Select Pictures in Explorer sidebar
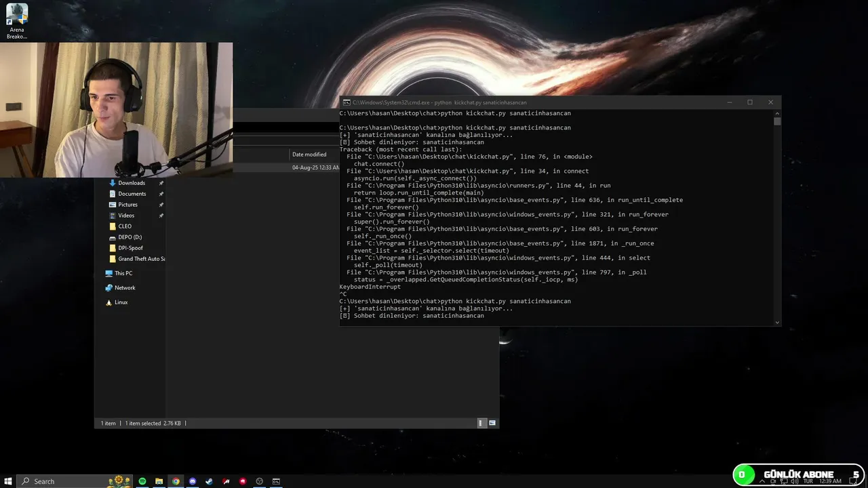Image resolution: width=868 pixels, height=488 pixels. (x=127, y=205)
